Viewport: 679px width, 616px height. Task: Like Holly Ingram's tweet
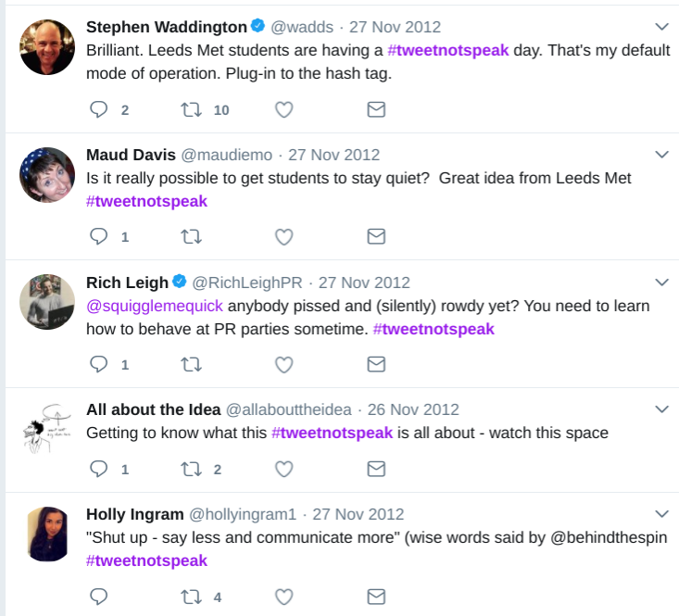click(x=284, y=597)
